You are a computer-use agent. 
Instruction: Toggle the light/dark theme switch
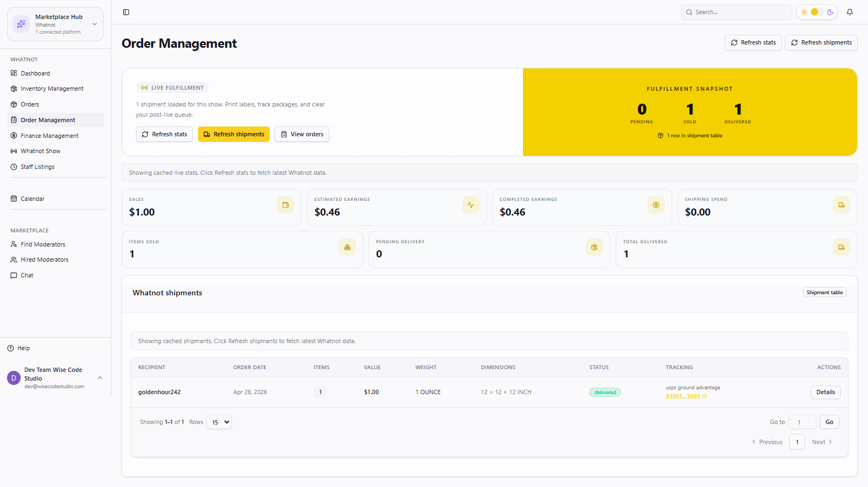click(x=817, y=12)
